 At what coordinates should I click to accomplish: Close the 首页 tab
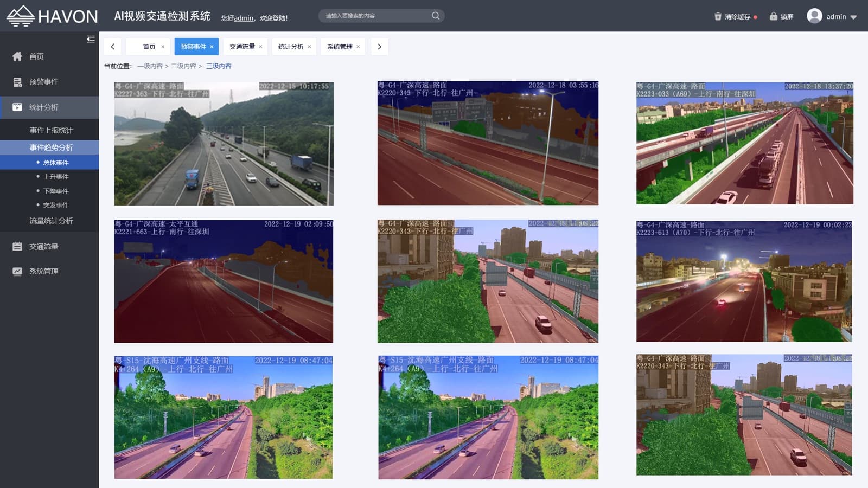163,47
